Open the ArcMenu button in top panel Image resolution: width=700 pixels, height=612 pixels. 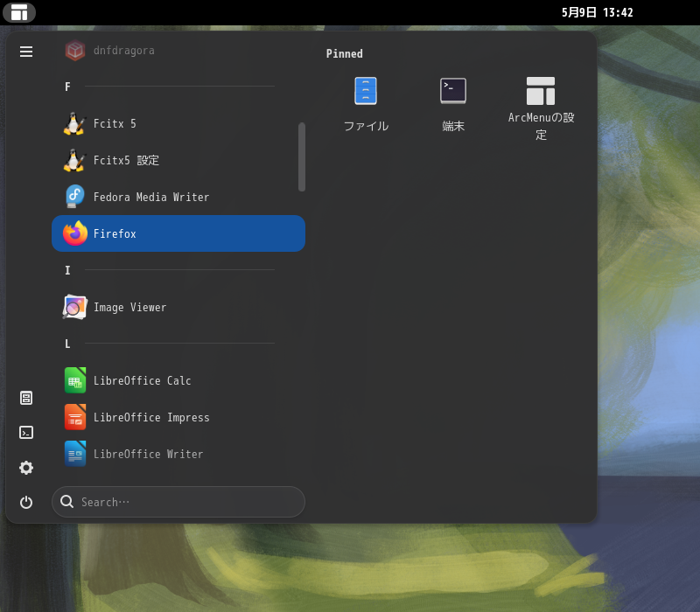(18, 12)
